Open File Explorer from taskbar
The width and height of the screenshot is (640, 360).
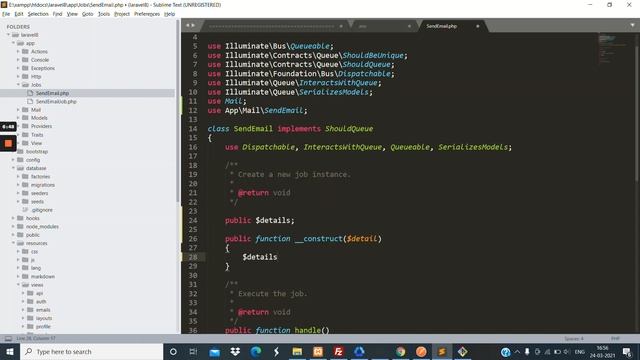click(297, 351)
